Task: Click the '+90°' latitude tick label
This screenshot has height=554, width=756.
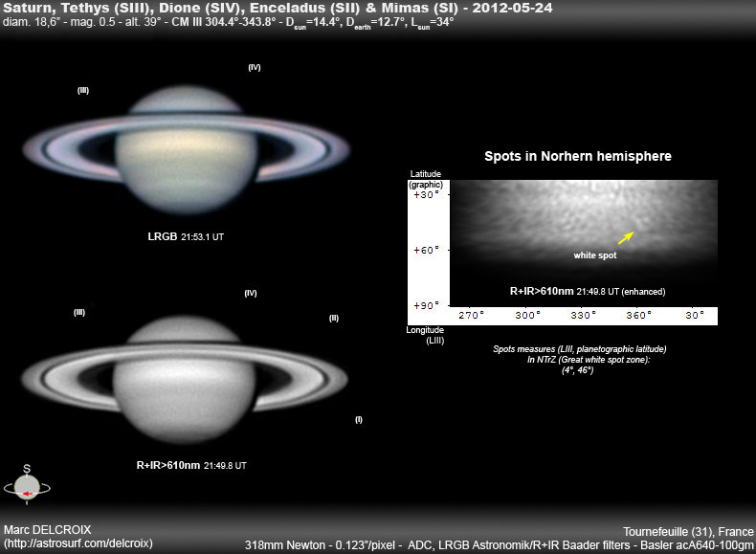Action: [427, 305]
